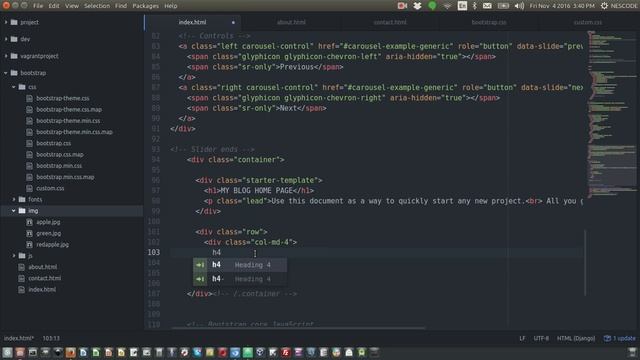Click the file icon next to bootstrap-theme.css

[29, 98]
